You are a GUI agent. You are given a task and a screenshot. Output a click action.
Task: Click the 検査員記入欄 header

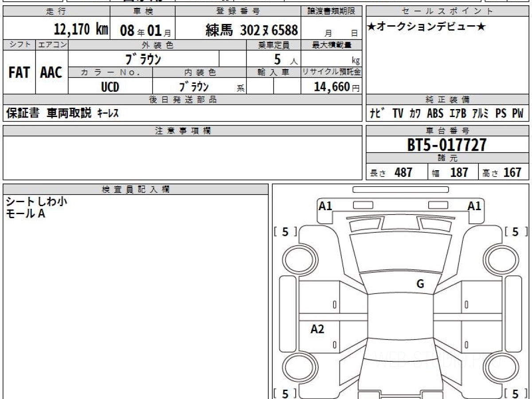tap(136, 189)
